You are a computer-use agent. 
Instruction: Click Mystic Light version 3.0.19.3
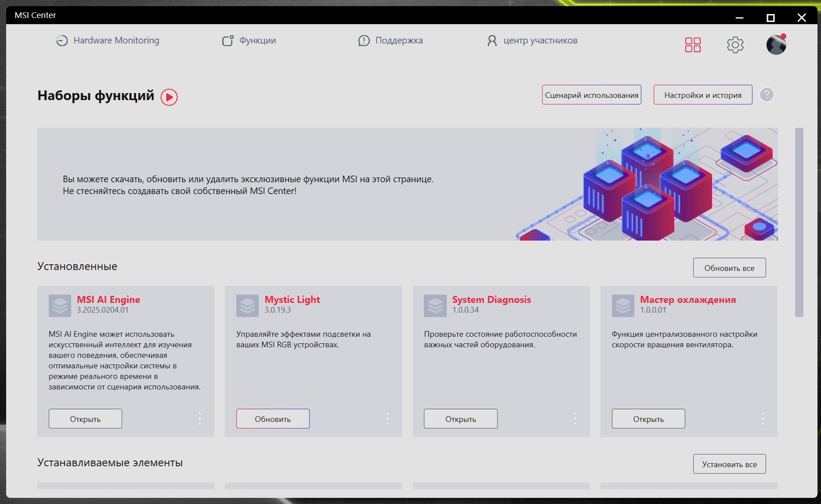tap(278, 310)
